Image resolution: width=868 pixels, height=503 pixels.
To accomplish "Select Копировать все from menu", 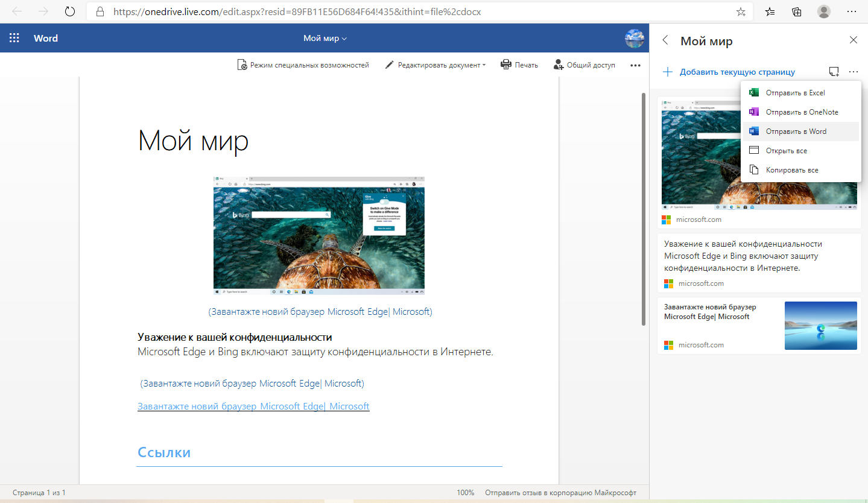I will pyautogui.click(x=800, y=170).
